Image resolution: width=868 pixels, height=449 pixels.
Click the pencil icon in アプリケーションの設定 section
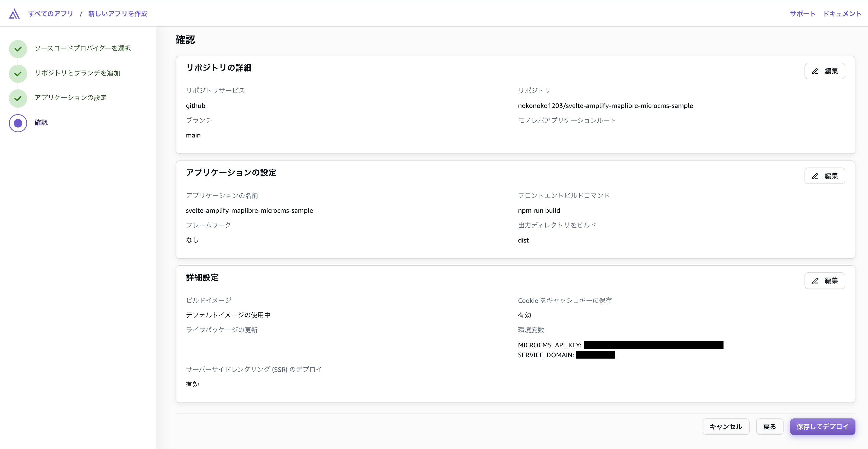point(815,176)
